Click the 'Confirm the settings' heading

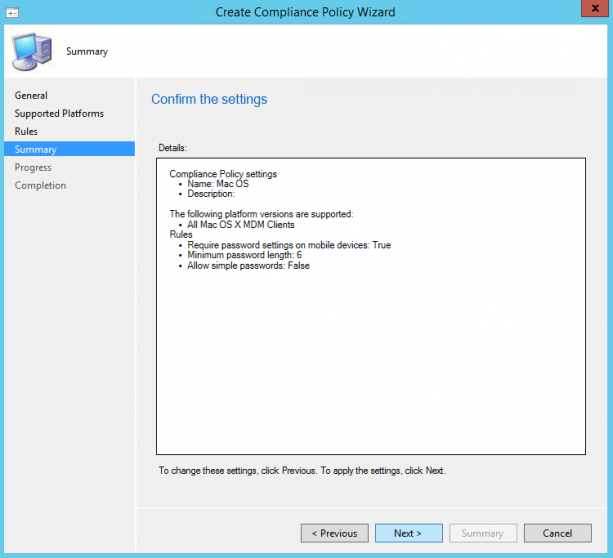tap(209, 99)
